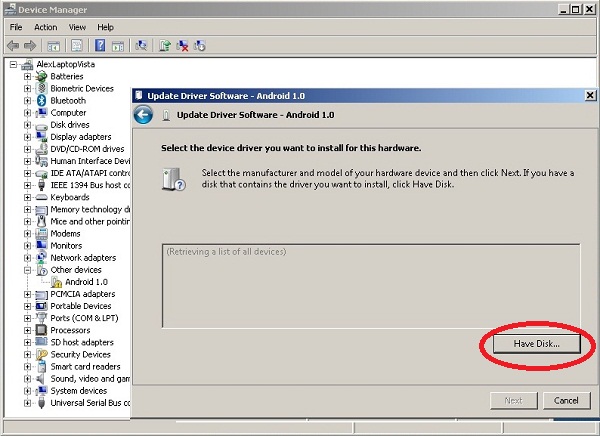Expand the DVD/CD-ROM drives node
The width and height of the screenshot is (600, 436).
coord(27,149)
